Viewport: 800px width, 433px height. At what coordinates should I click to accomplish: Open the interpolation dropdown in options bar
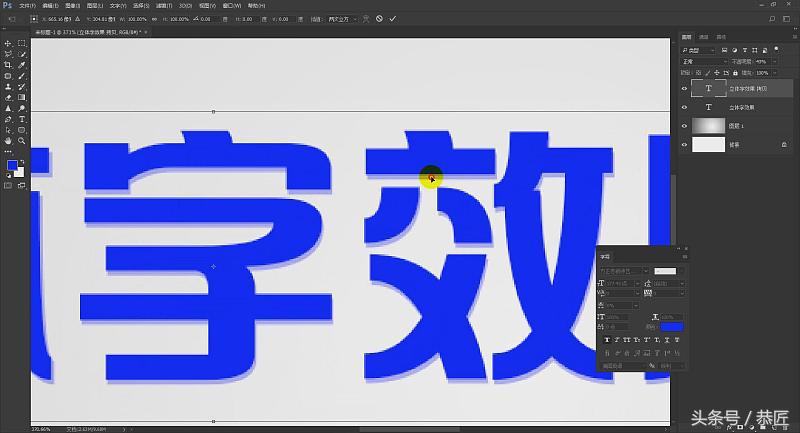pos(341,19)
